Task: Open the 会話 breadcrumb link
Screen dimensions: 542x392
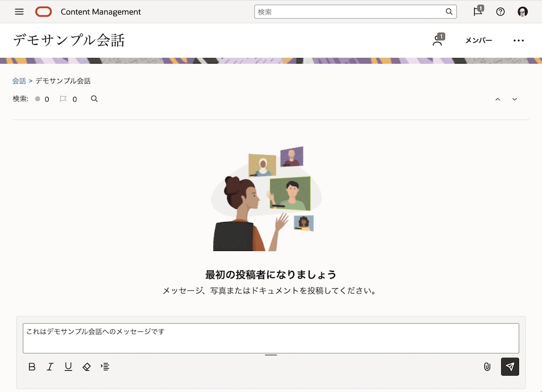Action: 19,80
